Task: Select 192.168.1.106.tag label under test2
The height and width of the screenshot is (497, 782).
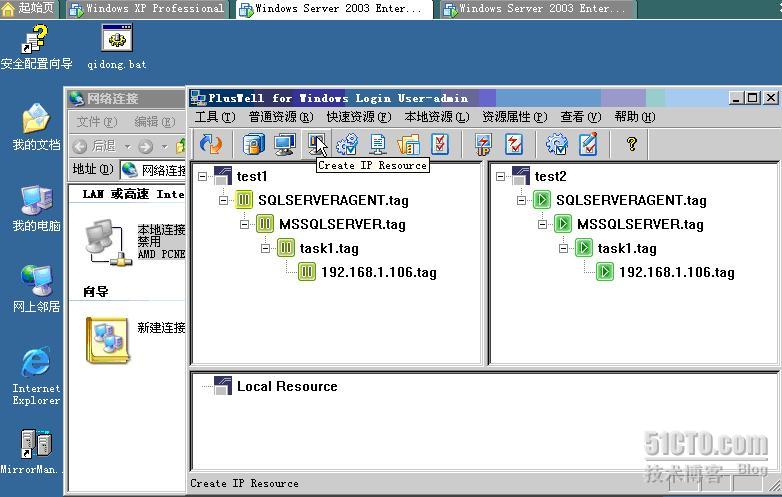Action: pyautogui.click(x=677, y=272)
